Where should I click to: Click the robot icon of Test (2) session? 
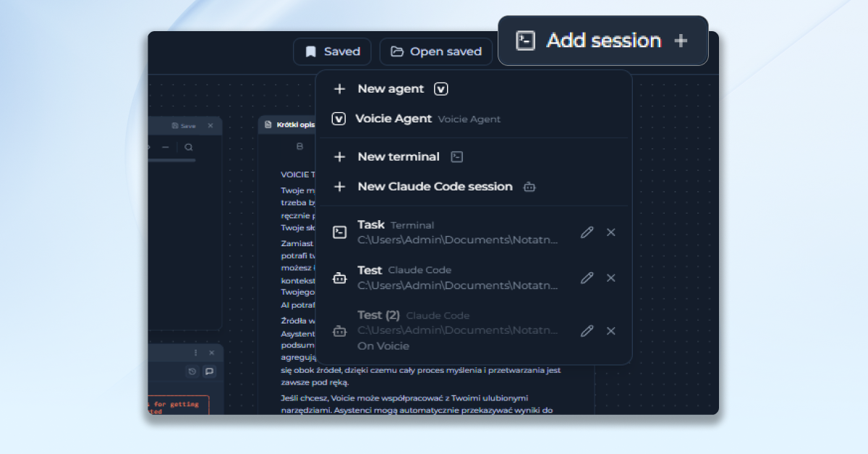coord(339,331)
